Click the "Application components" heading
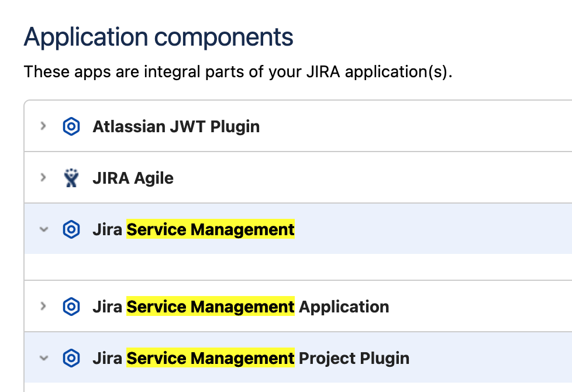Viewport: 572px width, 392px height. click(x=158, y=37)
